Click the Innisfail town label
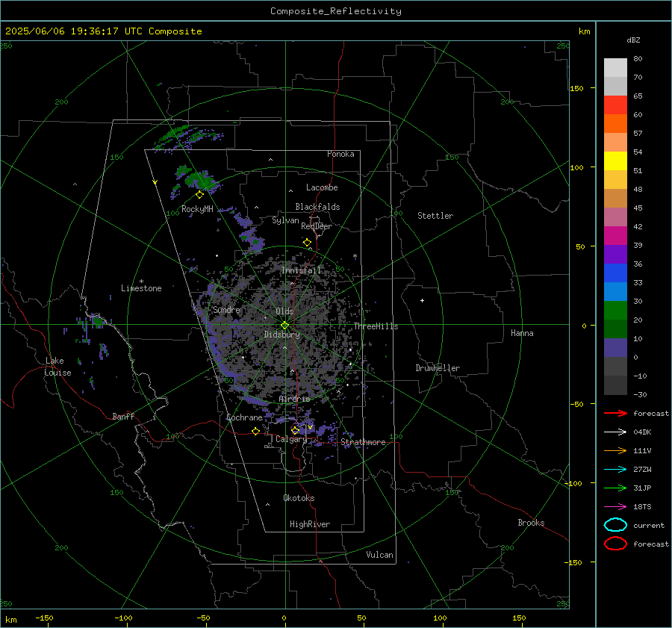This screenshot has height=628, width=672. (x=301, y=270)
